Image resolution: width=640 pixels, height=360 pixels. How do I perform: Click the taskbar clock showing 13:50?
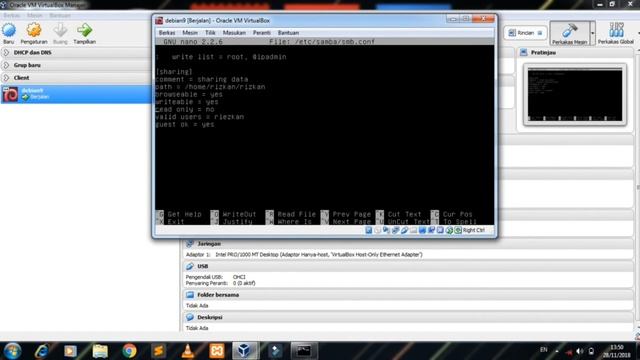617,351
